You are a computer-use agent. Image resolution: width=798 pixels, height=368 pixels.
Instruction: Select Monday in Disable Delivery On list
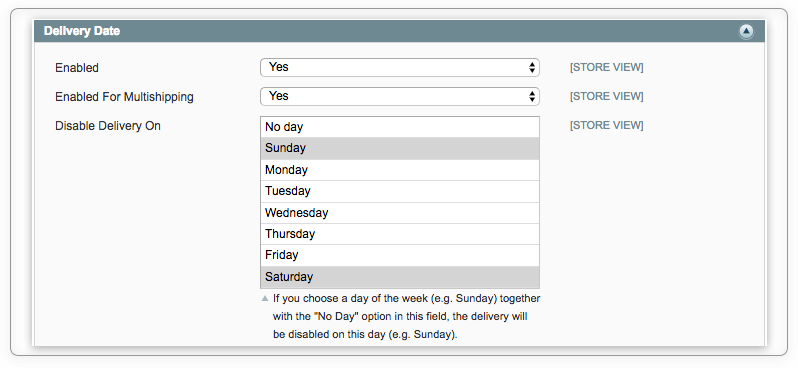[x=400, y=170]
